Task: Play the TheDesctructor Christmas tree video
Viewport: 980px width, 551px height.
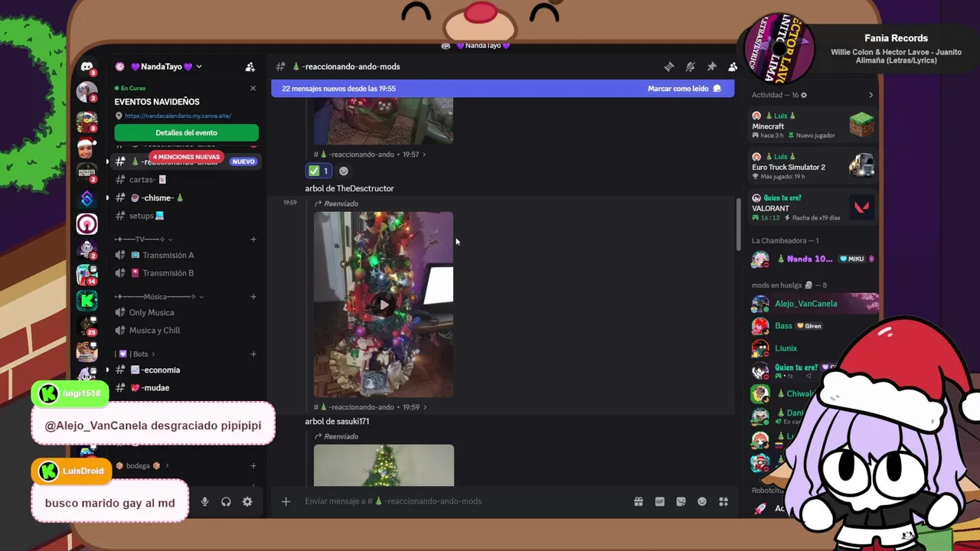Action: 384,305
